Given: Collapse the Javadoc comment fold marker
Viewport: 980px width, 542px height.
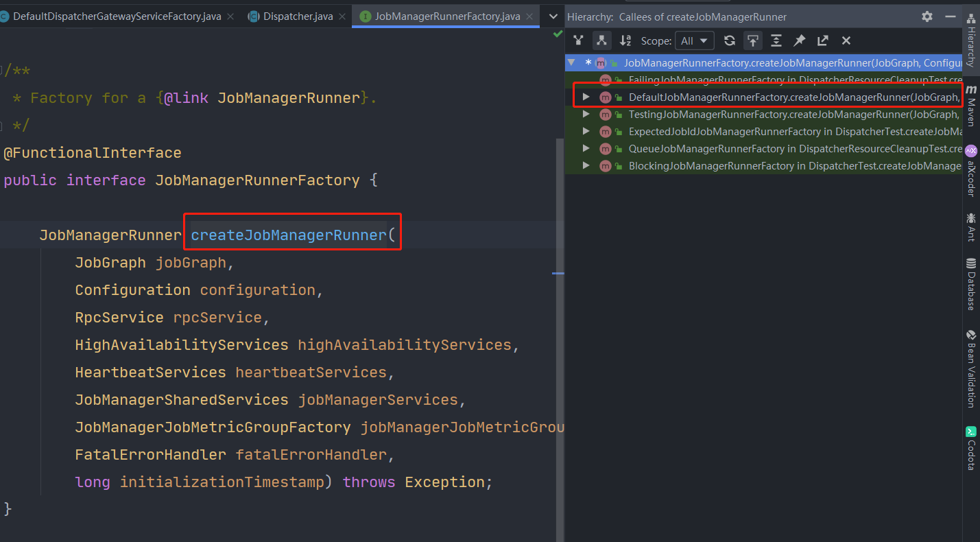Looking at the screenshot, I should [x=1, y=70].
